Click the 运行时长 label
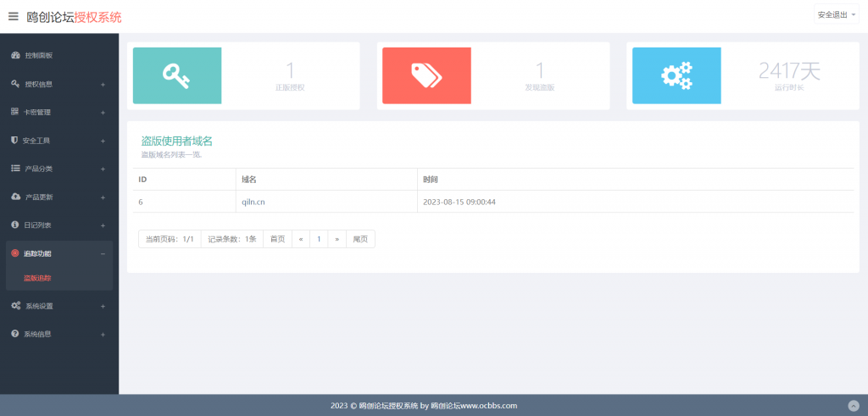The image size is (868, 416). coord(789,87)
